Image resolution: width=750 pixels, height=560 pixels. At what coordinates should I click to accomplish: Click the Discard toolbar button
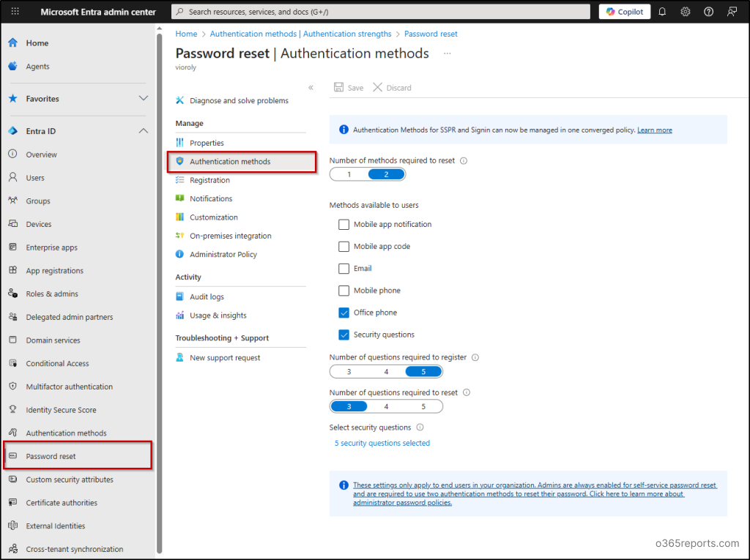[x=393, y=88]
